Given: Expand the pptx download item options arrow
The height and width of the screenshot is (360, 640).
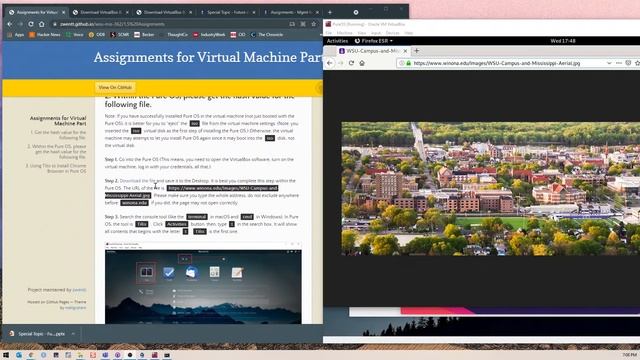Looking at the screenshot, I should point(73,334).
